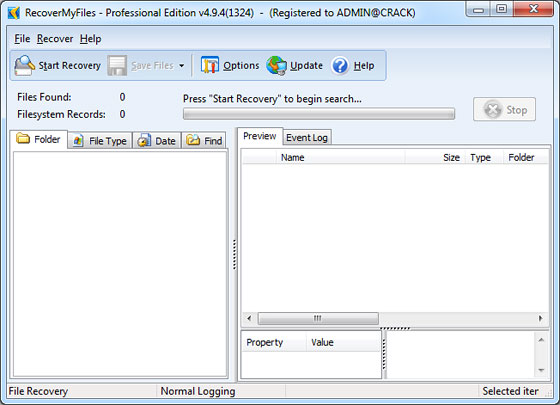Maximize the RecoverMyFiles window
This screenshot has height=405, width=560.
click(x=502, y=9)
